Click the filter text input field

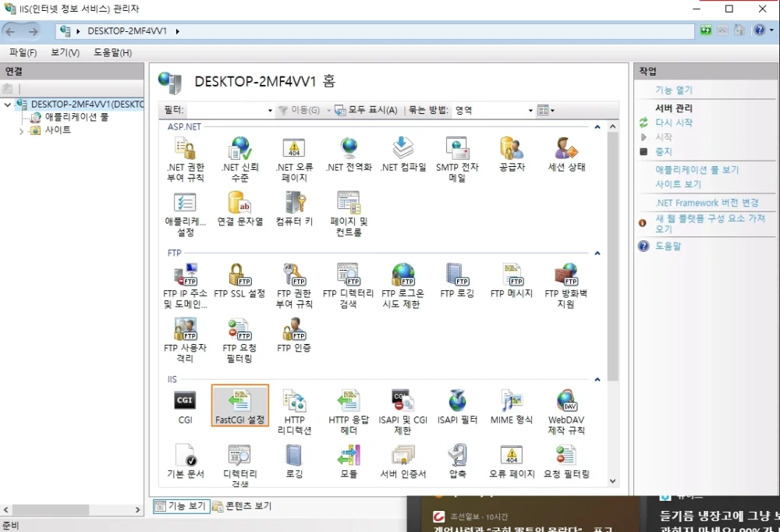(x=226, y=111)
